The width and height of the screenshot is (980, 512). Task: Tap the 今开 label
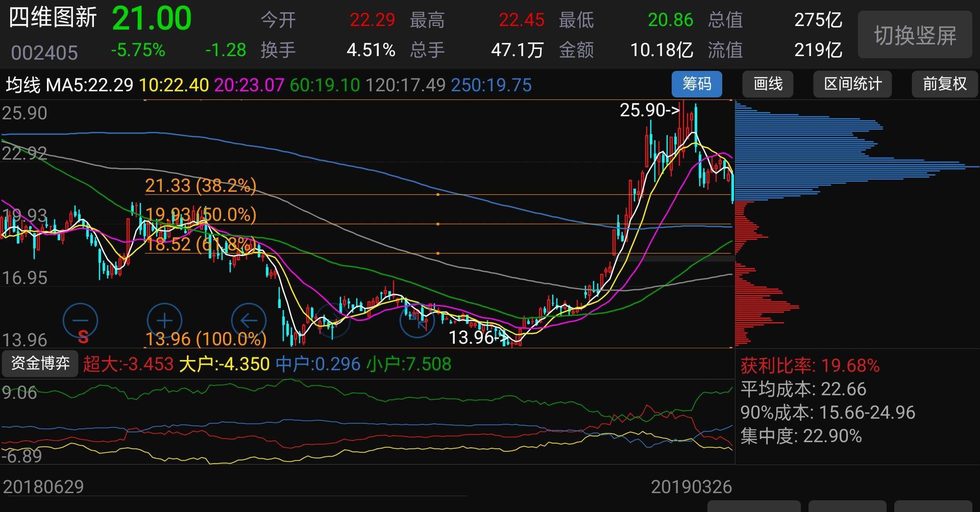click(279, 20)
